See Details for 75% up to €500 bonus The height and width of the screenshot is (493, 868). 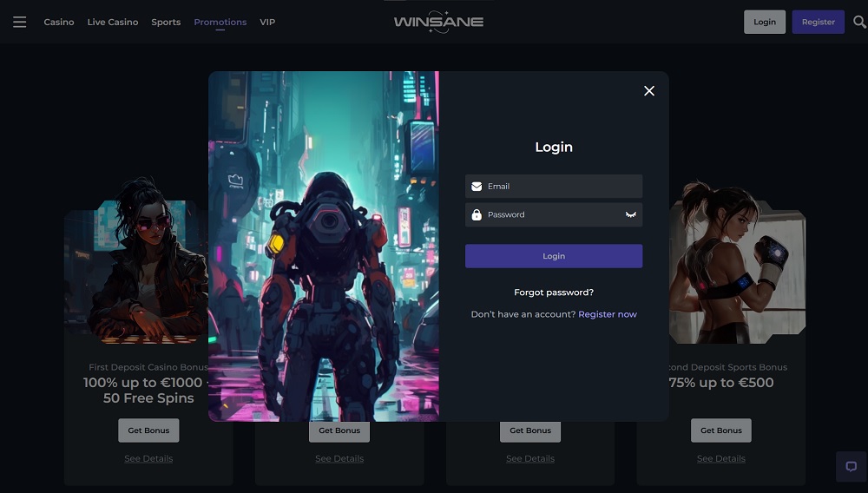(x=720, y=458)
